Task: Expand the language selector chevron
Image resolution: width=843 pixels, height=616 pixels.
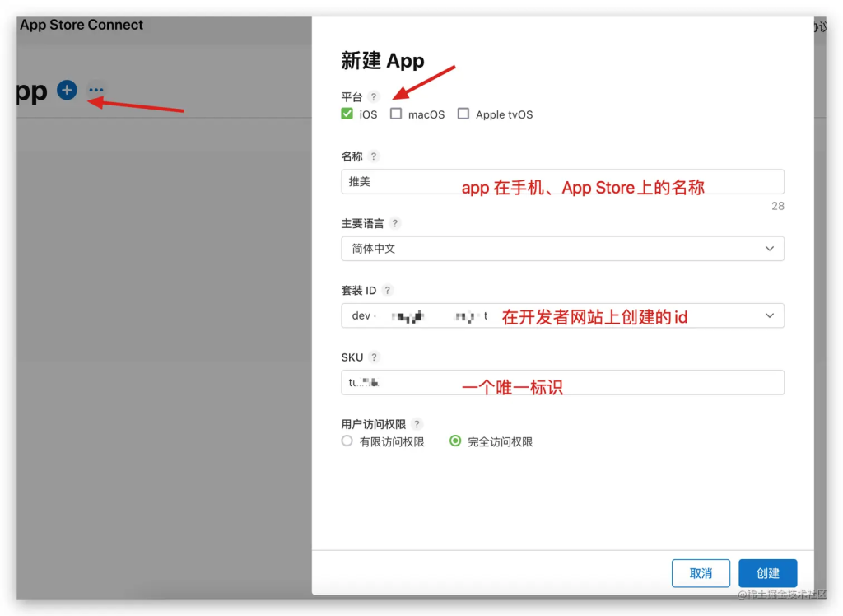Action: coord(770,248)
